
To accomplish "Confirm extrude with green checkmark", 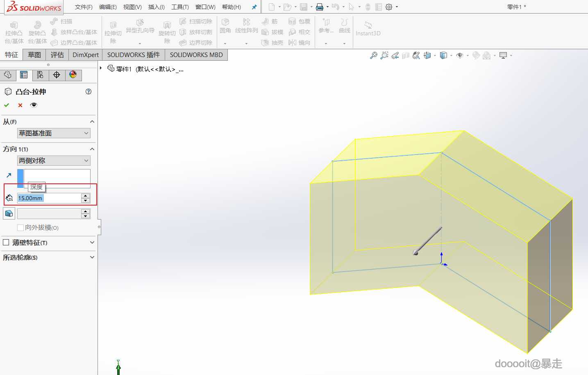I will click(7, 105).
